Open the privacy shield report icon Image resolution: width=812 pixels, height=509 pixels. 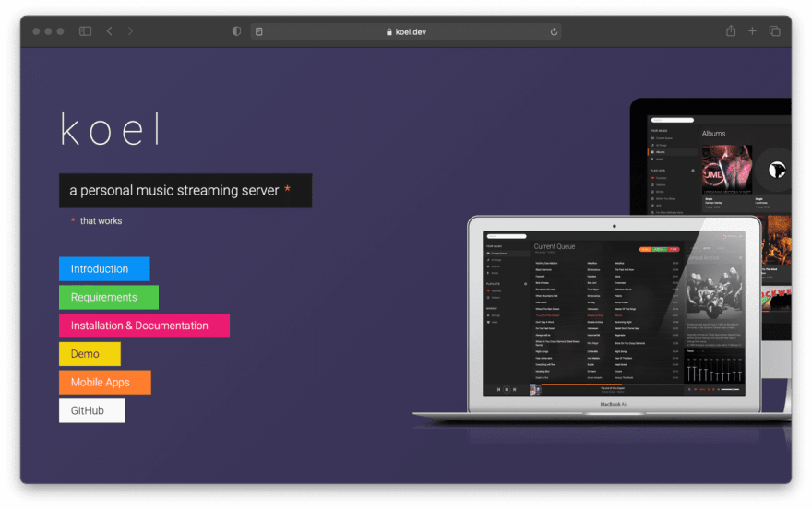[x=236, y=31]
